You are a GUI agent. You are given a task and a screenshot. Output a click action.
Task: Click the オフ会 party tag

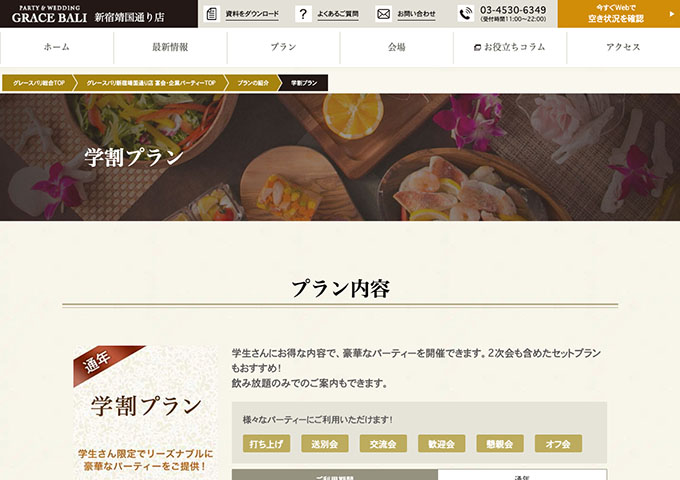[558, 444]
